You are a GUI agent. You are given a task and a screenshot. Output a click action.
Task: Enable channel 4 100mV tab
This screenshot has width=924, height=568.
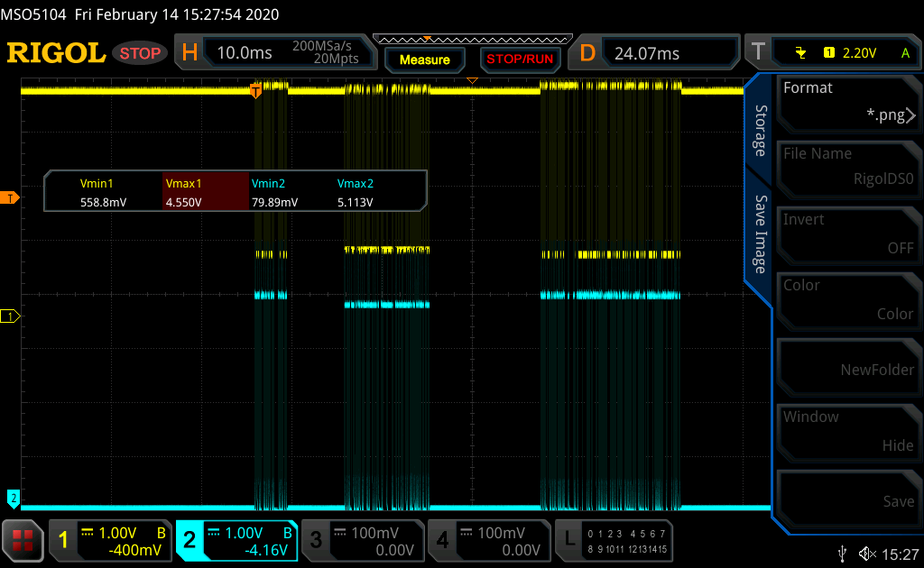[x=489, y=540]
